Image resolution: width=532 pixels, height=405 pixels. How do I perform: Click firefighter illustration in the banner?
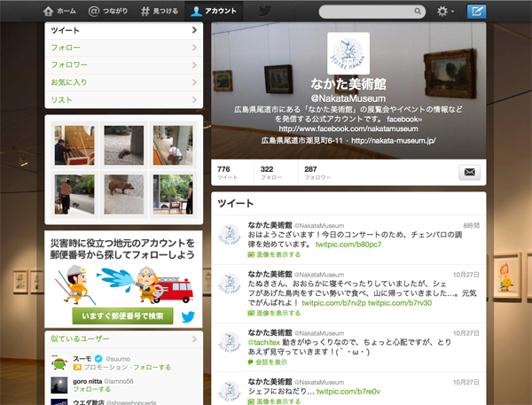[124, 285]
